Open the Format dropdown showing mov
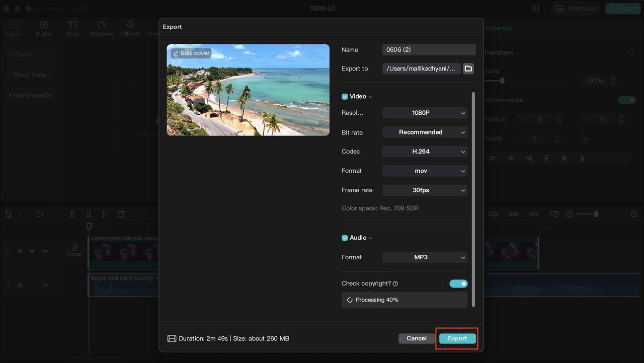This screenshot has height=363, width=644. click(425, 171)
